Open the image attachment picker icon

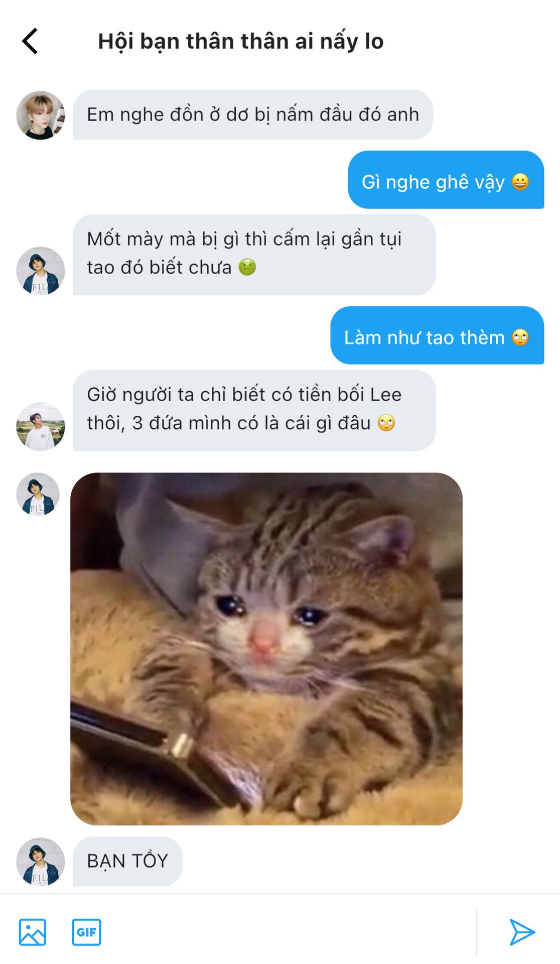33,932
